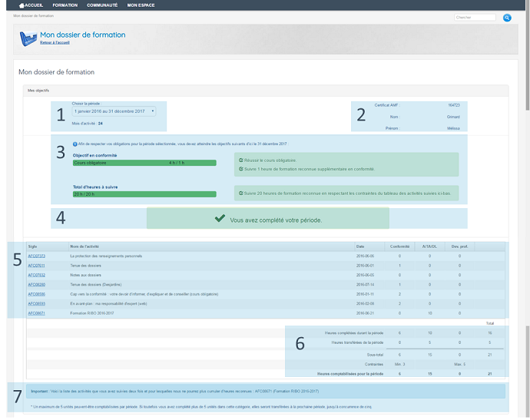Click the date 2016-01-11
The height and width of the screenshot is (420, 530).
[x=365, y=294]
